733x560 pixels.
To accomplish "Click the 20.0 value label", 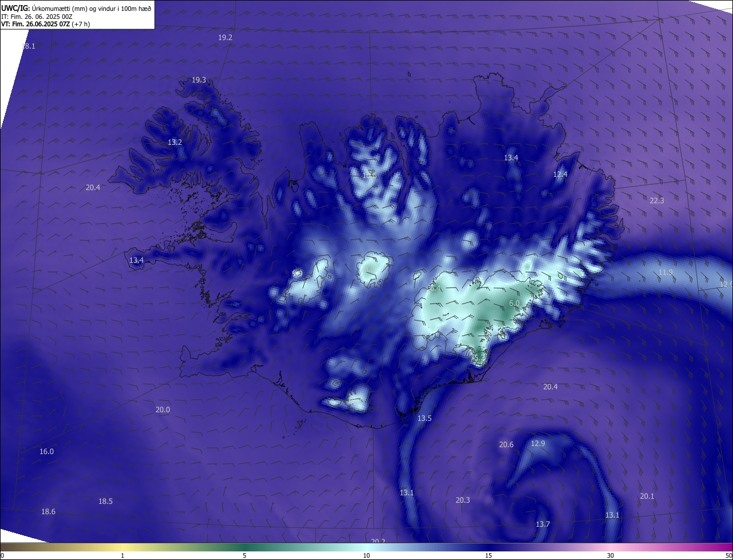I will pyautogui.click(x=163, y=410).
